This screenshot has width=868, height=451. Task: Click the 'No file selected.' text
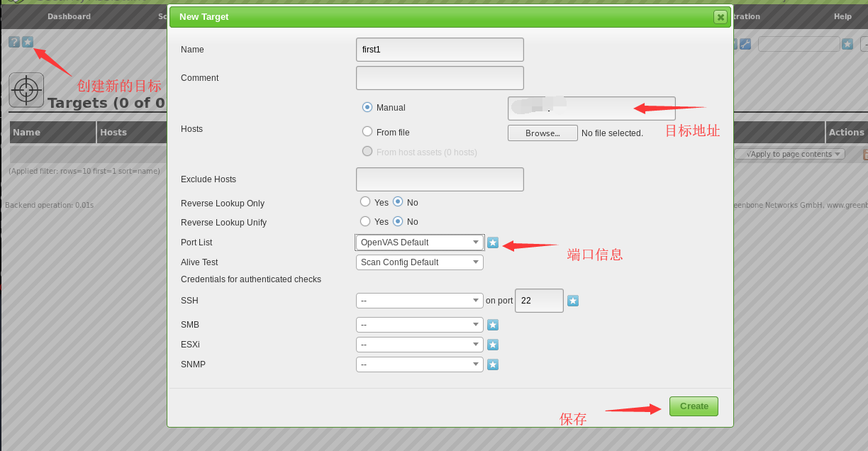(612, 133)
